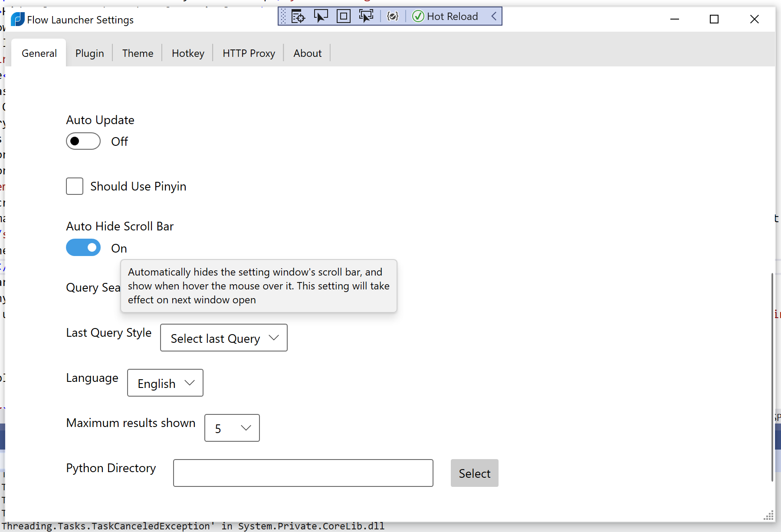Activate the Select Element debug tool

click(x=321, y=16)
